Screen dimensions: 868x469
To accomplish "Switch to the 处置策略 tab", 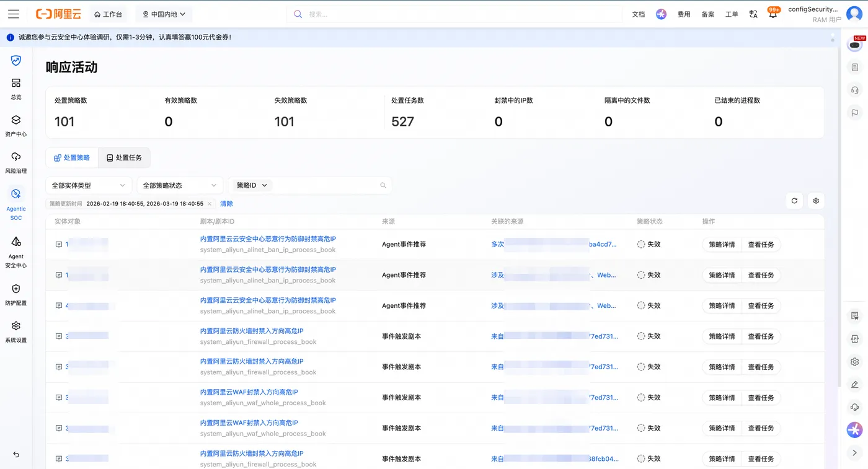I will [x=72, y=158].
